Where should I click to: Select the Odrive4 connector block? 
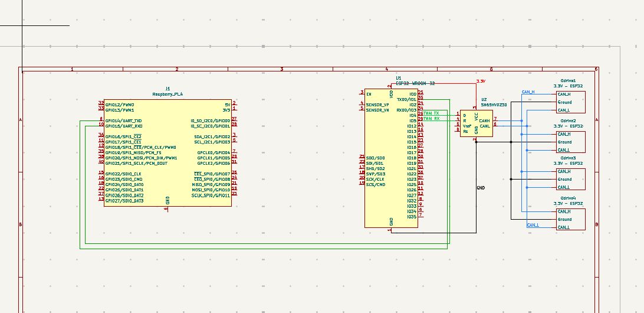click(x=570, y=219)
